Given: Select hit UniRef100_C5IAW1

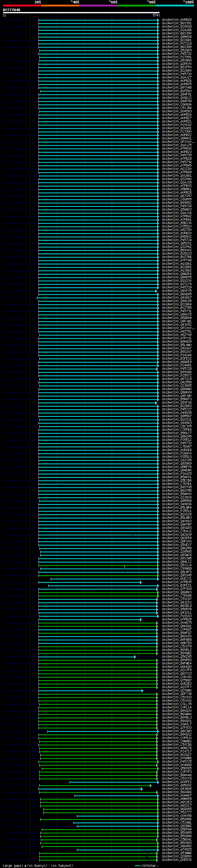Looking at the screenshot, I should point(177,822).
